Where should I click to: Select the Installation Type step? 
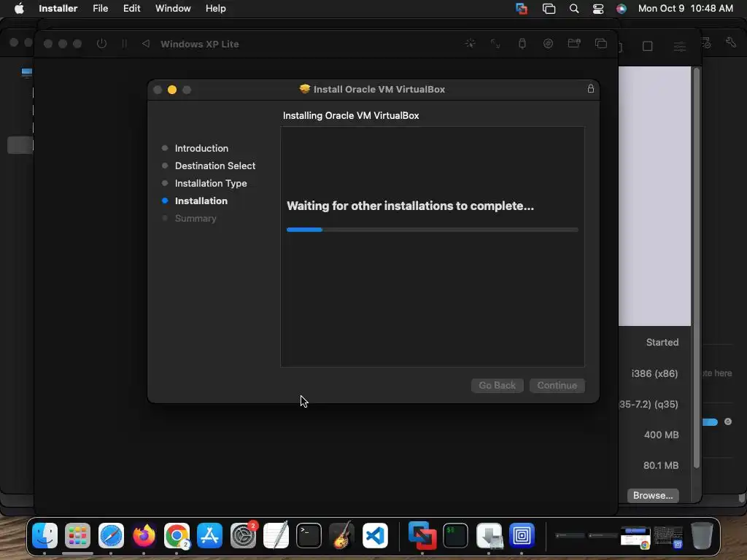pos(211,183)
